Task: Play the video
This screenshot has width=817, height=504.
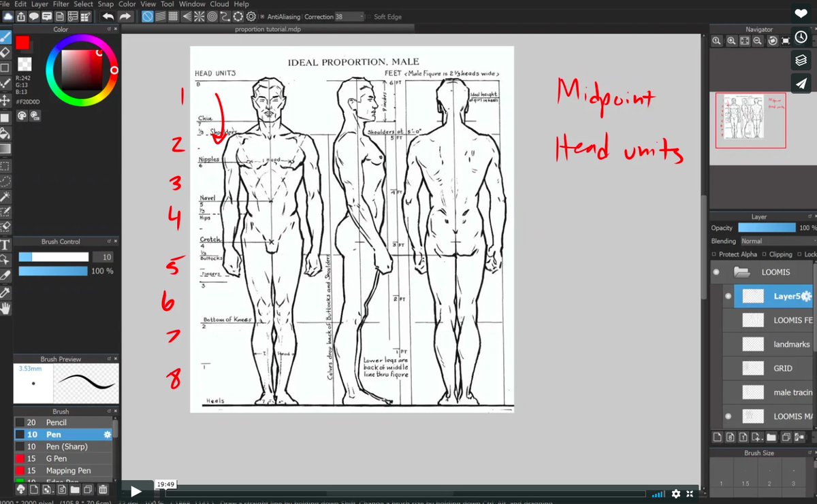Action: (x=135, y=491)
